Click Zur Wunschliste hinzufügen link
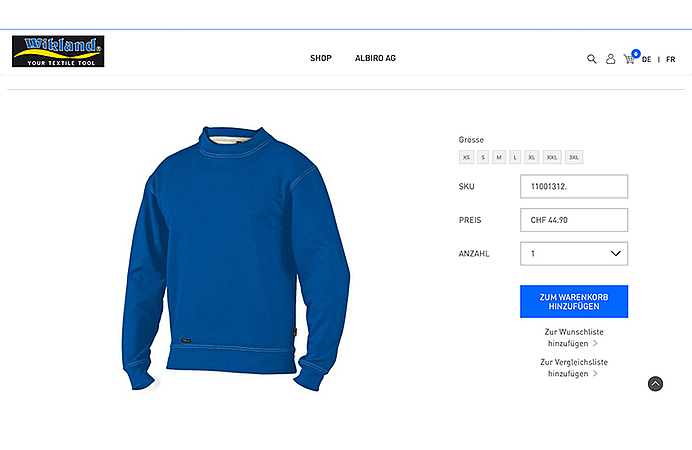The width and height of the screenshot is (692, 450). pos(574,338)
